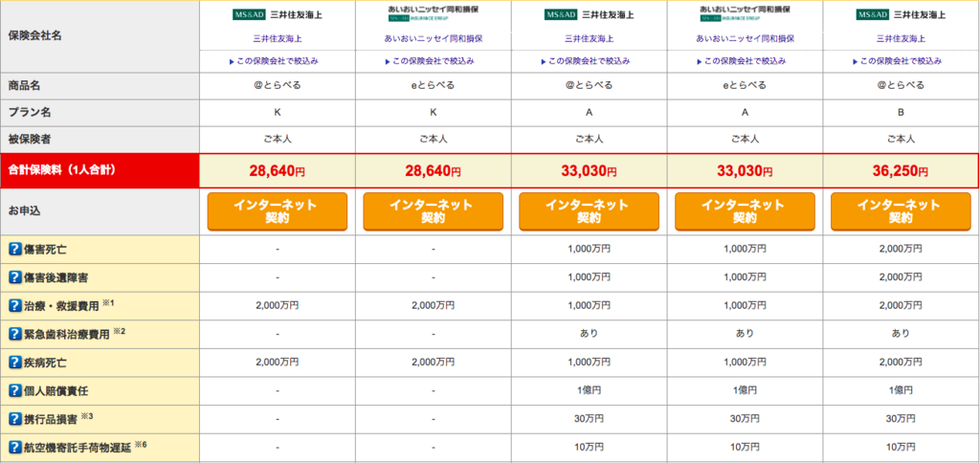Open help icon for 航空機寄託手荷物遅延

click(x=15, y=448)
